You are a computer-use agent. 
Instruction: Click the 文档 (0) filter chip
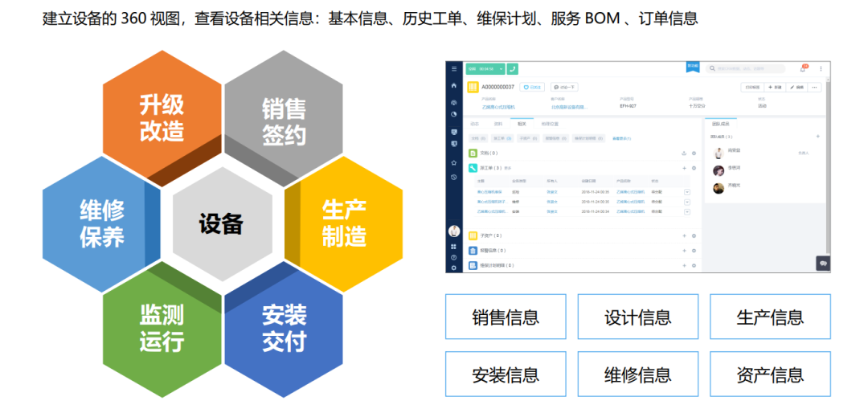(477, 138)
